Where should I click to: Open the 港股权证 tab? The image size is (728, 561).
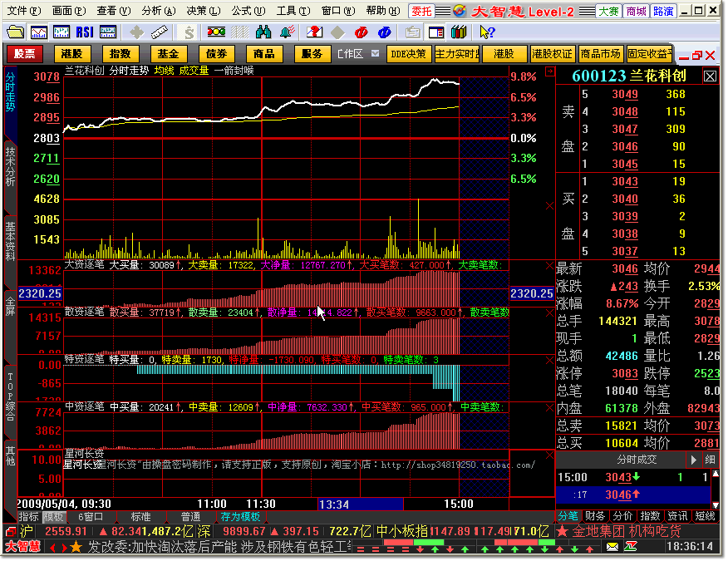tap(552, 54)
